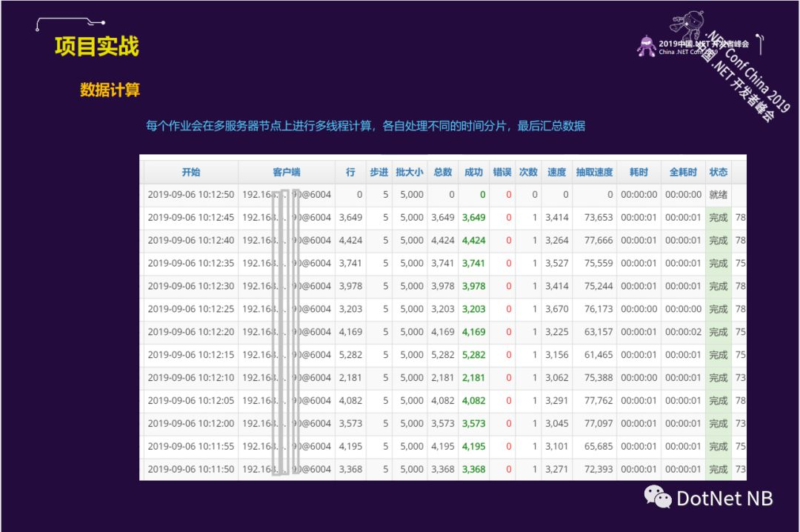Click the 全耗时 column header
The height and width of the screenshot is (532, 800).
683,172
